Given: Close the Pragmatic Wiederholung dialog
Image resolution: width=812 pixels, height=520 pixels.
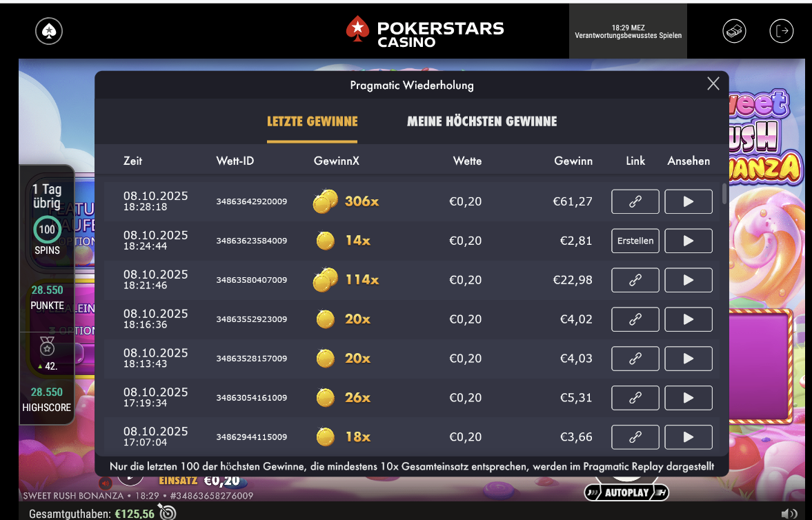Looking at the screenshot, I should [713, 84].
